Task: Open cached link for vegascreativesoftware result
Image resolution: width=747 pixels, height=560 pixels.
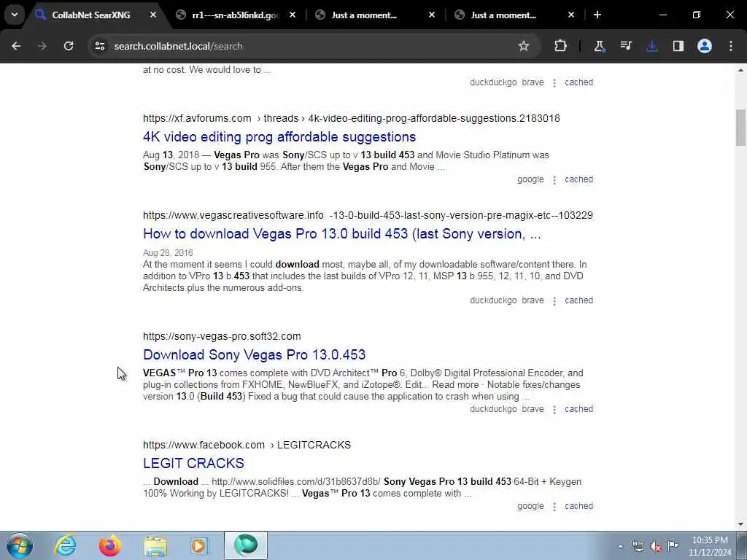Action: (578, 300)
